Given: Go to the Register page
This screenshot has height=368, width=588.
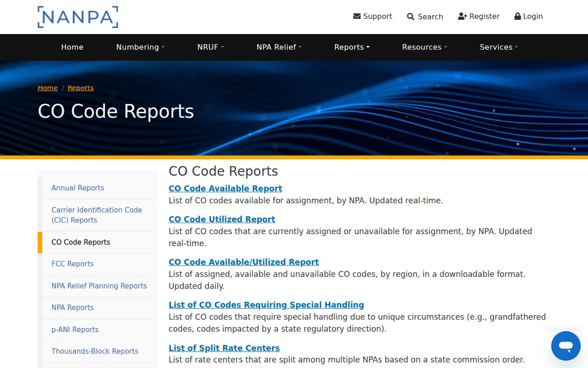Looking at the screenshot, I should (x=484, y=16).
